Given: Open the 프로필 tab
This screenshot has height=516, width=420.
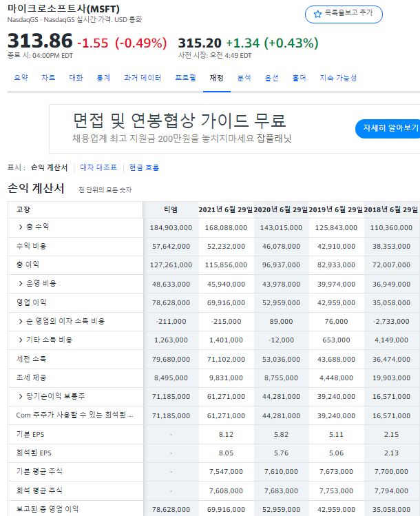Looking at the screenshot, I should click(185, 78).
